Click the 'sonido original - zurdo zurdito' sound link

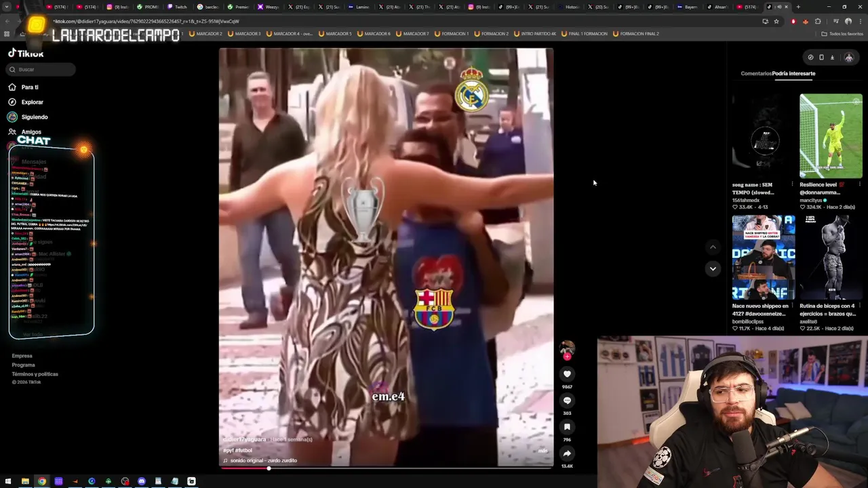tap(260, 460)
